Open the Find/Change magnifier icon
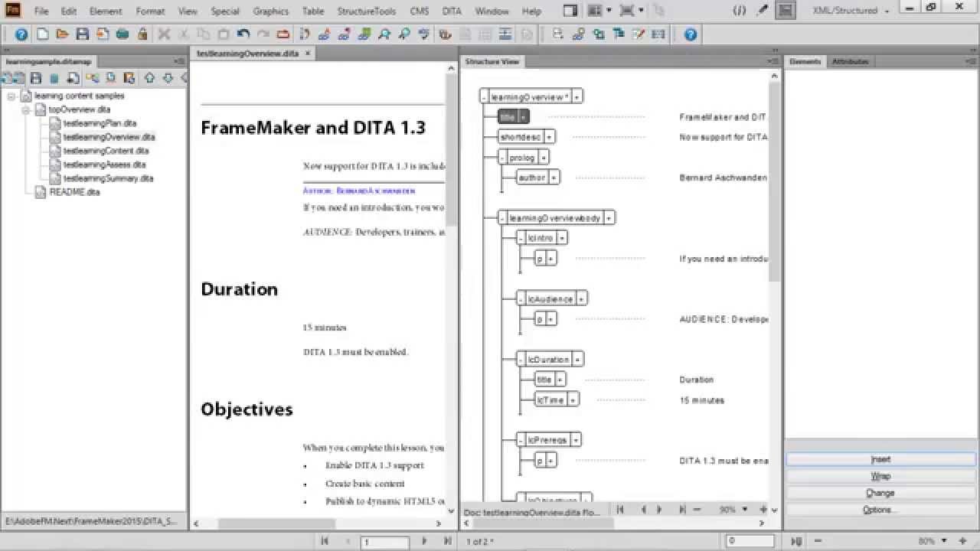Image resolution: width=980 pixels, height=551 pixels. [x=384, y=34]
